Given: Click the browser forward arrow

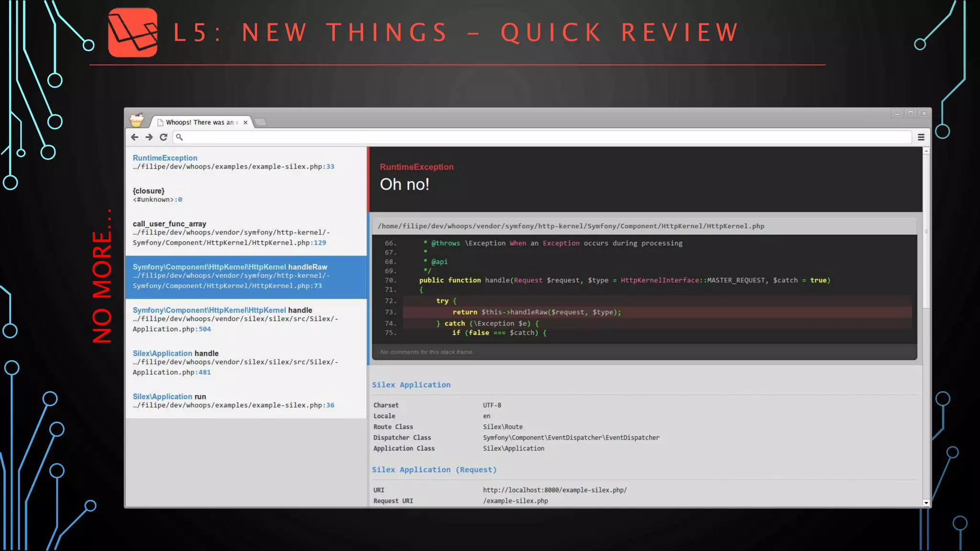Looking at the screenshot, I should [149, 137].
